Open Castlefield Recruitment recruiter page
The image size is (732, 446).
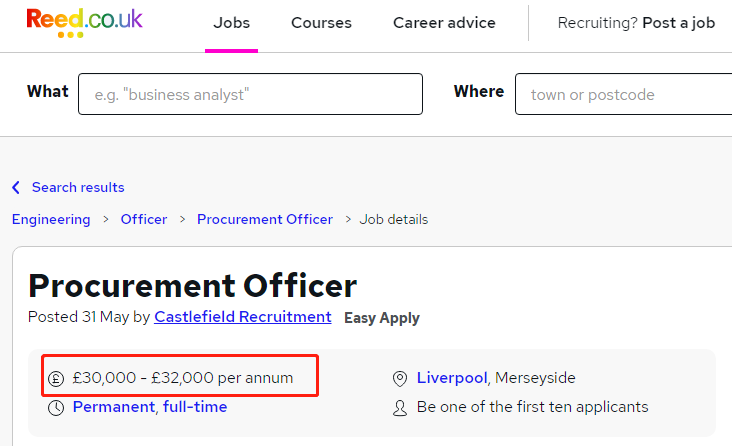point(243,317)
